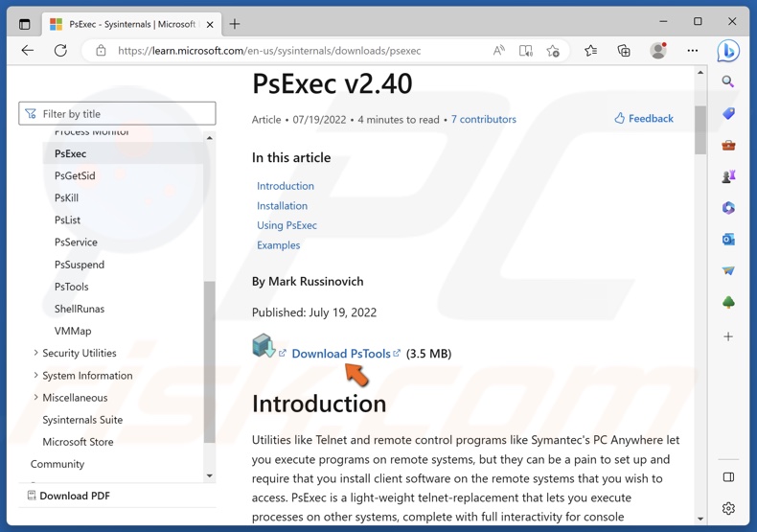Click the Download PsTools link
Screen dimensions: 757x532
pyautogui.click(x=341, y=354)
